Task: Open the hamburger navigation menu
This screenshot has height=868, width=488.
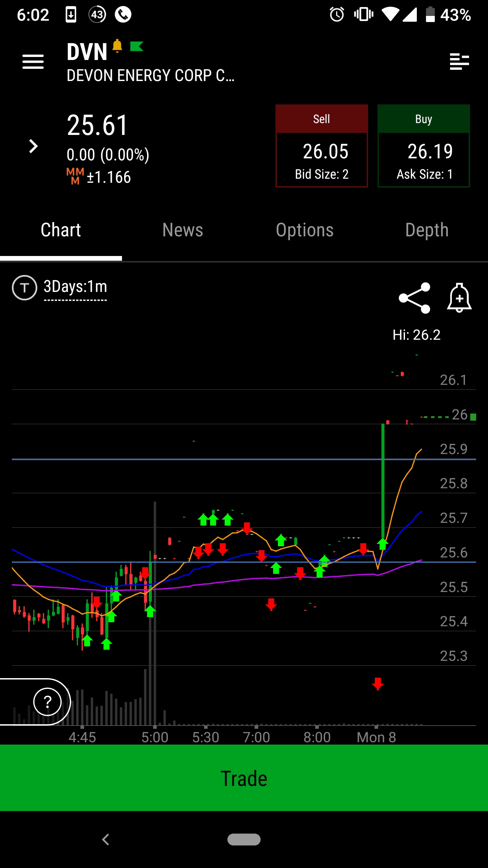Action: pyautogui.click(x=33, y=62)
